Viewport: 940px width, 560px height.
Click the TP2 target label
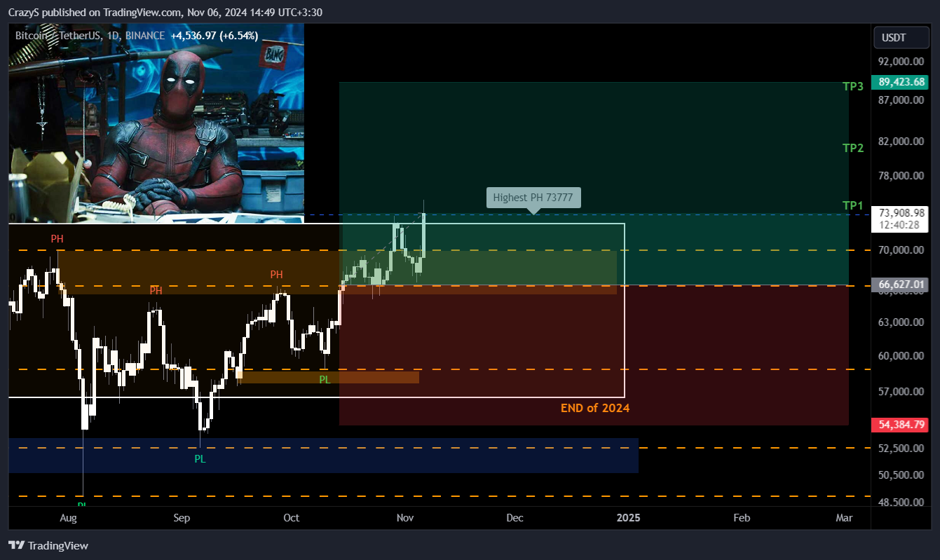853,148
